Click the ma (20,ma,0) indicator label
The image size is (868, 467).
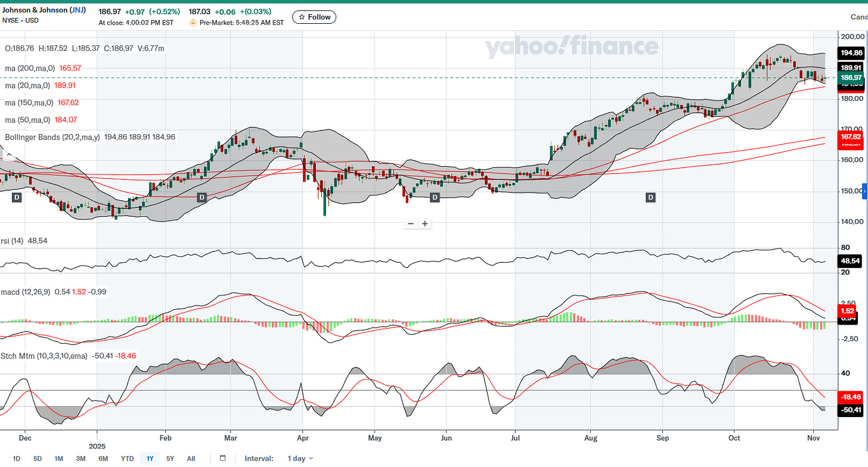point(28,86)
